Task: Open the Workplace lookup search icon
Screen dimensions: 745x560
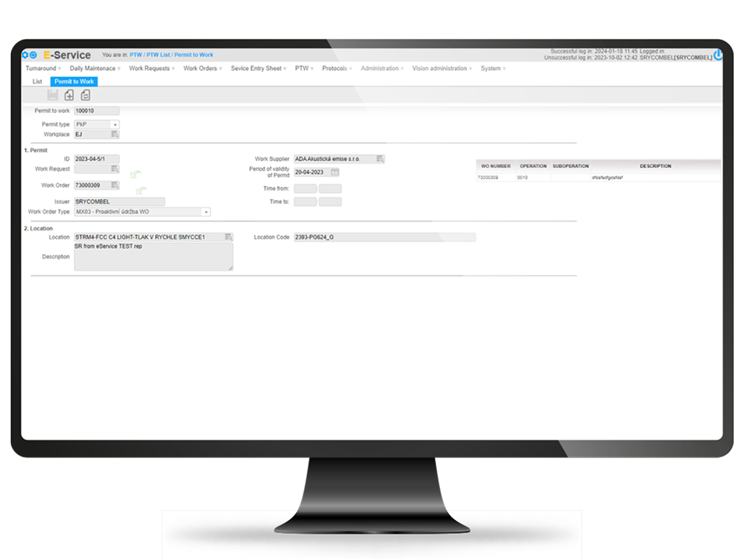Action: [115, 135]
